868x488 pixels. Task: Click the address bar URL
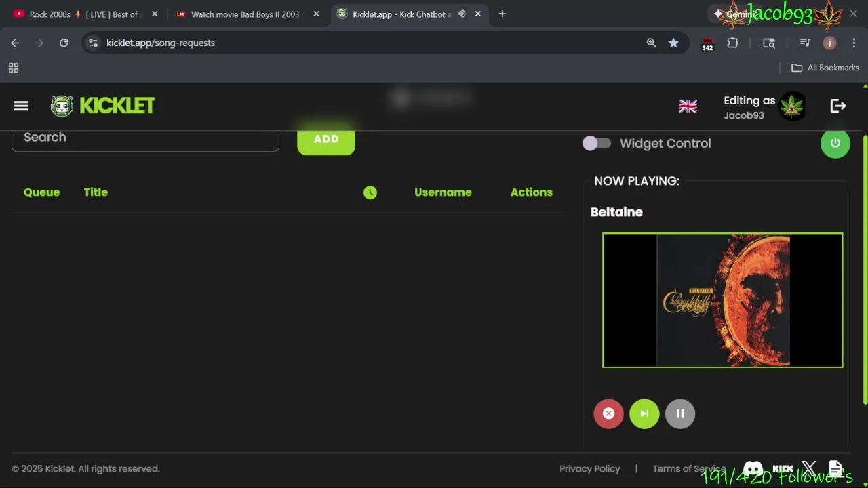click(161, 43)
